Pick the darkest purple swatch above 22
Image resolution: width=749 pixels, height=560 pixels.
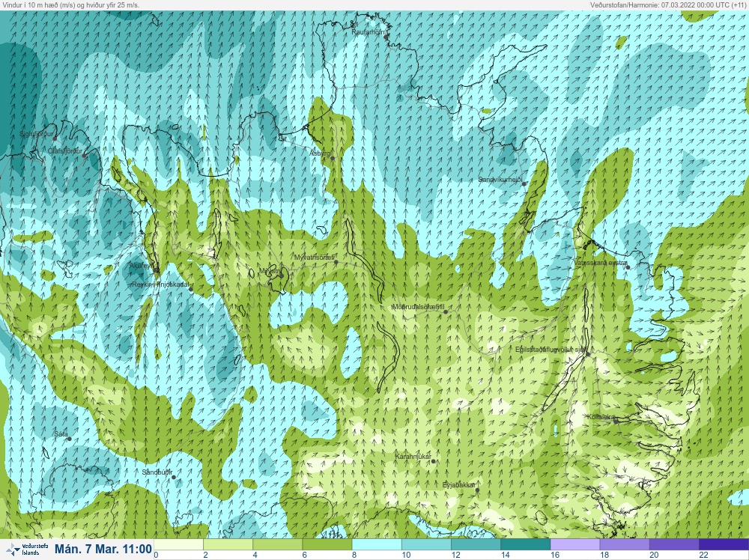(x=724, y=545)
